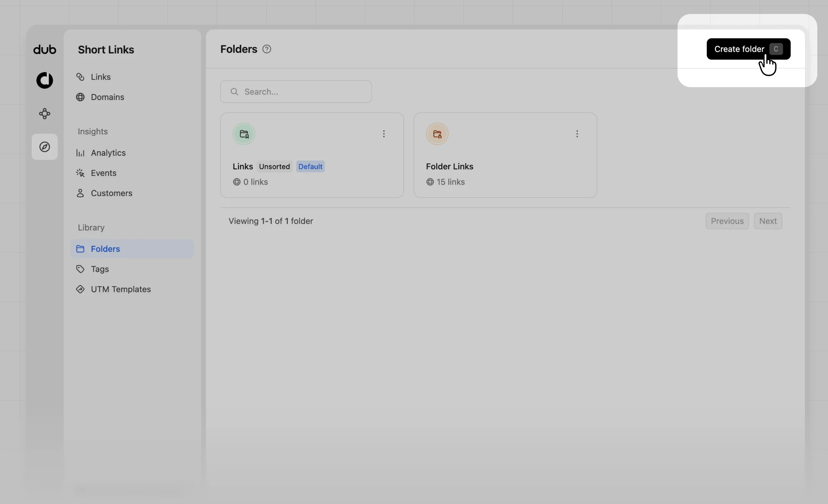Open the Links card three-dot menu

[x=384, y=134]
